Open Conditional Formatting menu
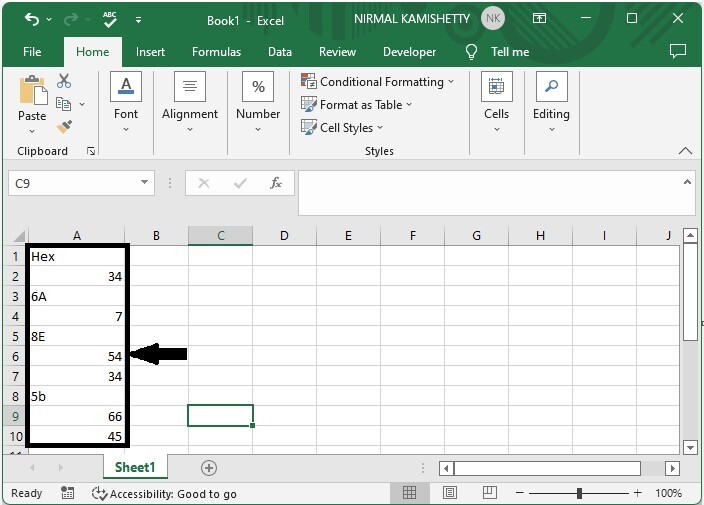Image resolution: width=704 pixels, height=505 pixels. 378,82
